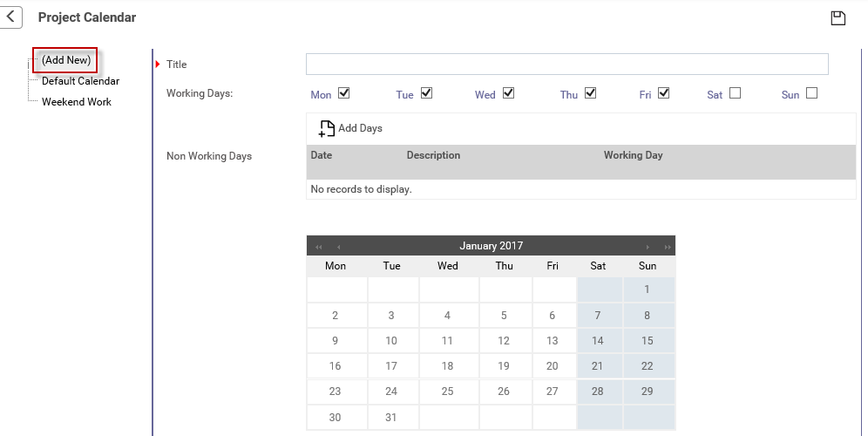This screenshot has height=436, width=868.
Task: Click the back arrow icon
Action: 10,17
